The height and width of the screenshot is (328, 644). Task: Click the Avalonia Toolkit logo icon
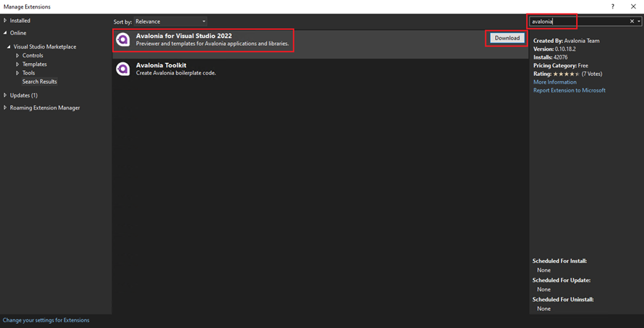click(123, 69)
